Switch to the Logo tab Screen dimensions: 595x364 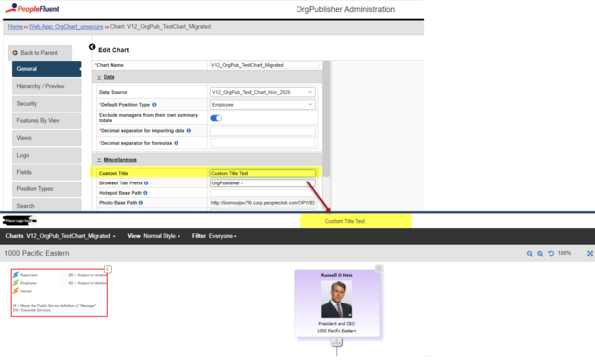[x=47, y=156]
